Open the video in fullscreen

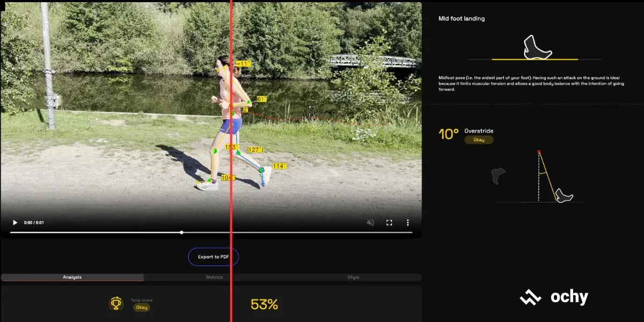[390, 223]
